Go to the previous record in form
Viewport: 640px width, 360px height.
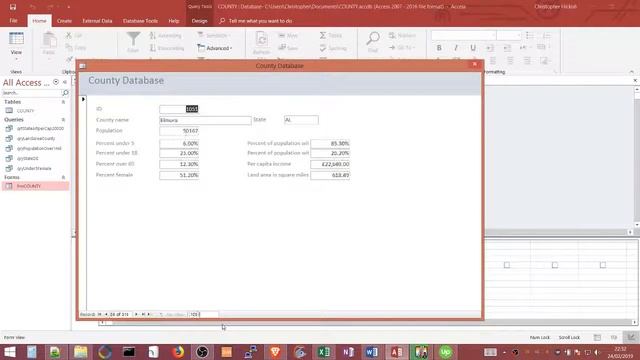(106, 314)
